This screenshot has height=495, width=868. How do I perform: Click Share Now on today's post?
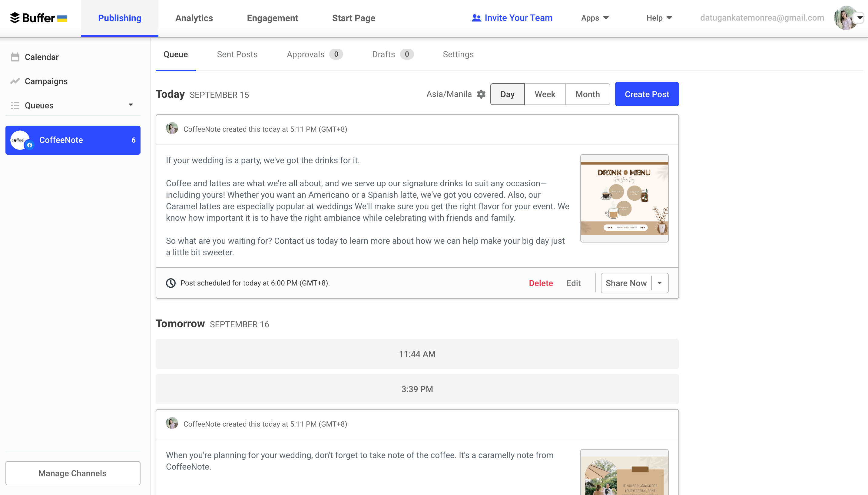coord(626,283)
